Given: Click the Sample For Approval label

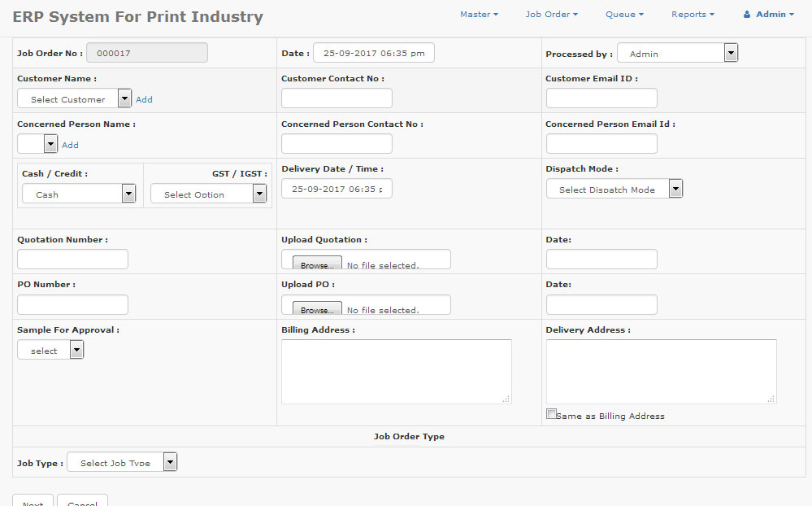Looking at the screenshot, I should pyautogui.click(x=68, y=330).
